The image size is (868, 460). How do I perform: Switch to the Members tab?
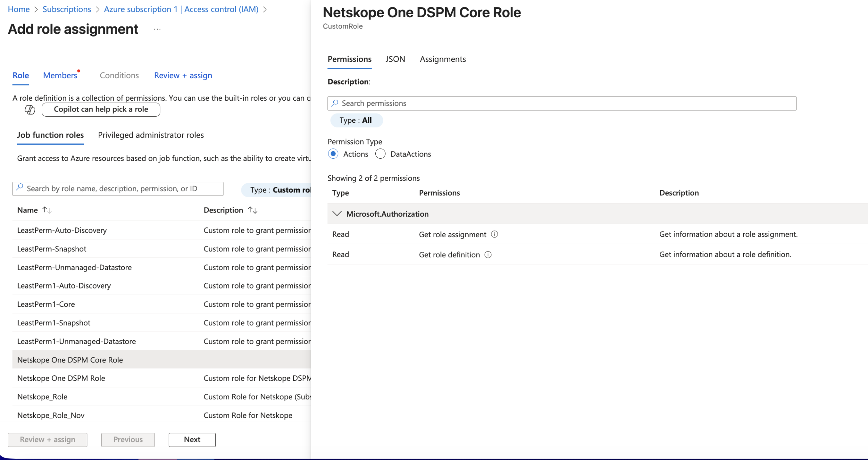60,75
